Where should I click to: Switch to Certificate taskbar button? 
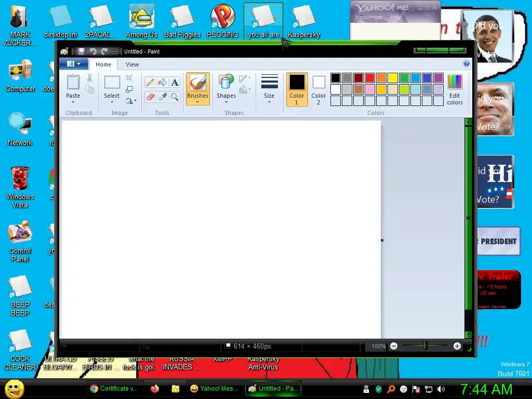114,389
